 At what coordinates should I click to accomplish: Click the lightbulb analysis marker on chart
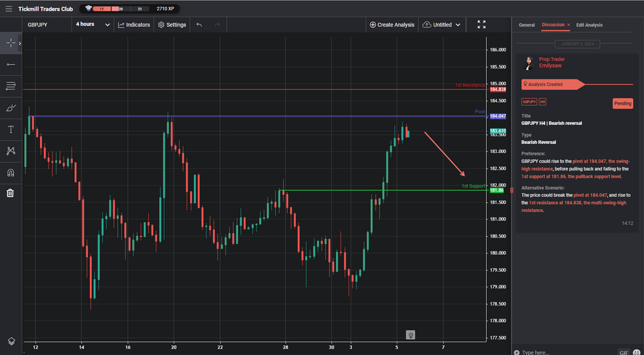[410, 335]
